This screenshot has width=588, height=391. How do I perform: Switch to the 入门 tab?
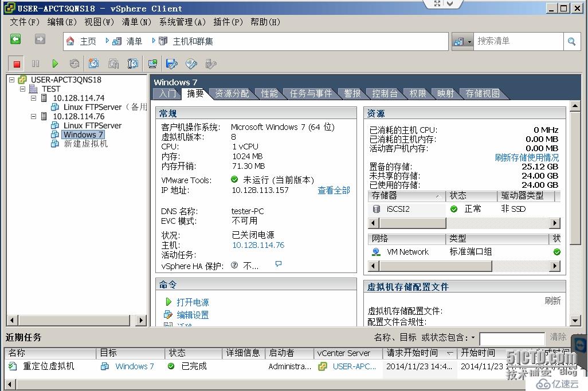pos(167,94)
